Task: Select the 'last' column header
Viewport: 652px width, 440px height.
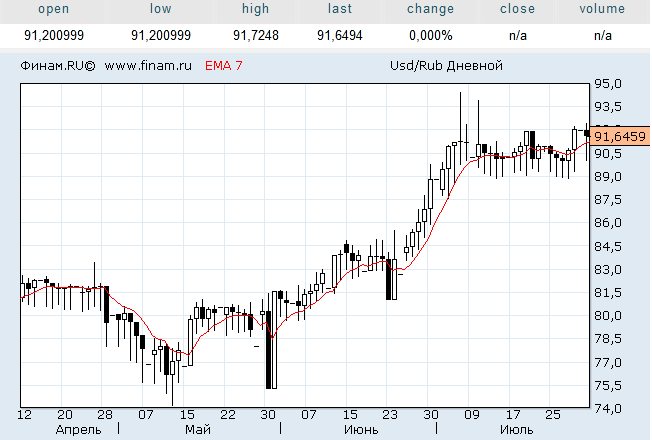Action: (x=340, y=9)
